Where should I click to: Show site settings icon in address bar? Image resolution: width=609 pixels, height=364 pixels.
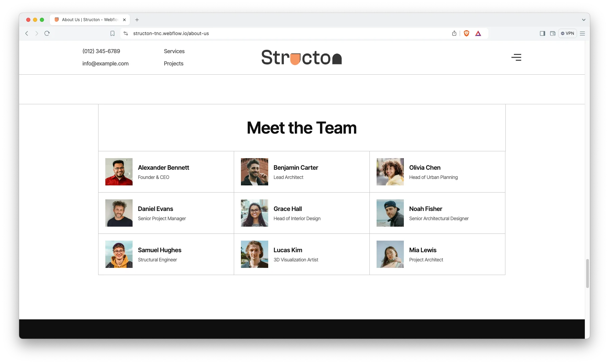pyautogui.click(x=126, y=33)
